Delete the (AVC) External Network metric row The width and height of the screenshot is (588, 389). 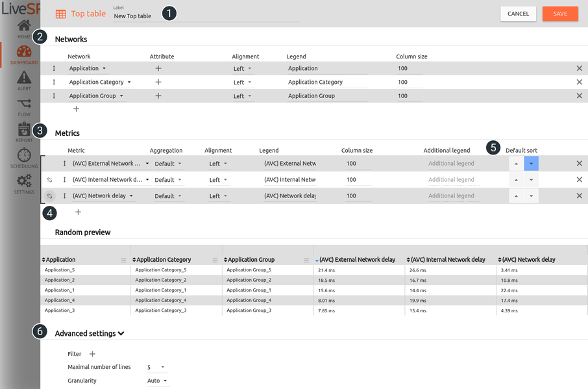pyautogui.click(x=580, y=164)
